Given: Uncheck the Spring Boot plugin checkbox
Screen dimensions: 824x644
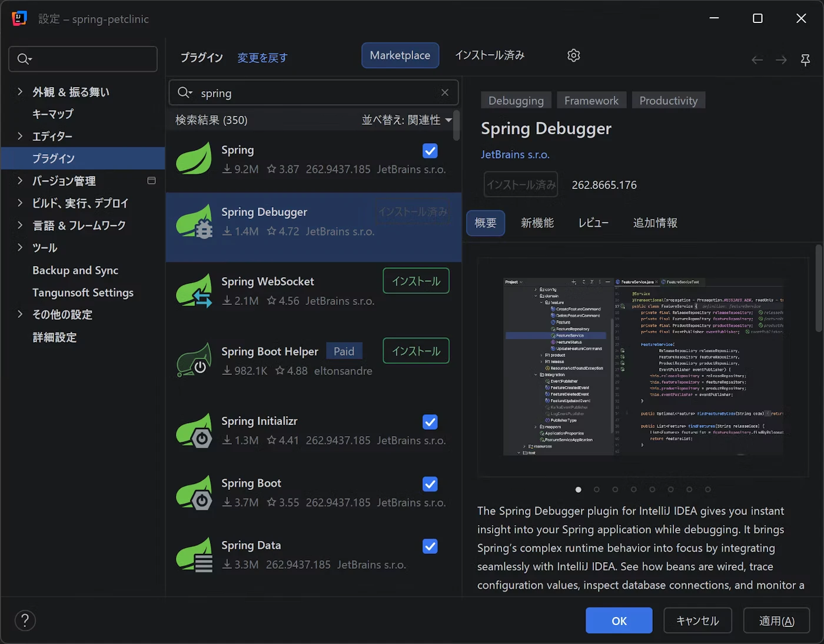Looking at the screenshot, I should point(430,484).
